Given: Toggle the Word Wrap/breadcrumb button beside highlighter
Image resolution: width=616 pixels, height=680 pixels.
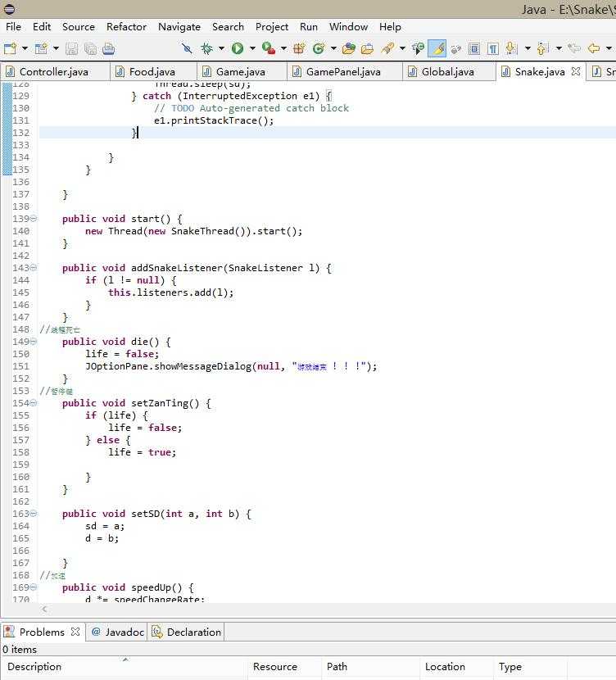Looking at the screenshot, I should (x=455, y=48).
